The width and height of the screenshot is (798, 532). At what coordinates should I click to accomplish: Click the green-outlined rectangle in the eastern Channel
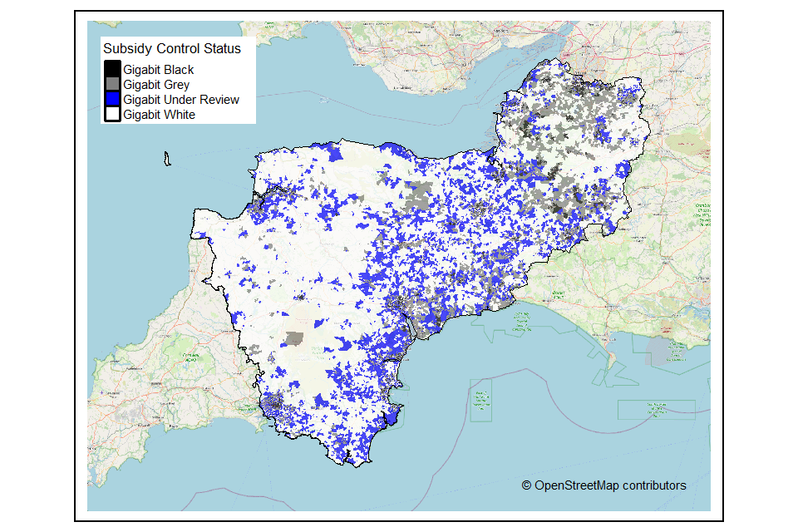pos(655,408)
